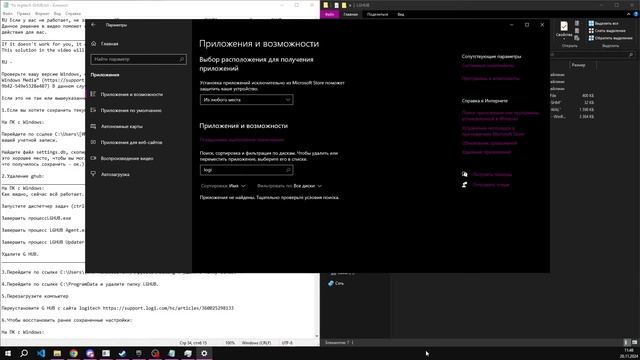This screenshot has width=640, height=360.
Task: Click the taskbar clock showing 11:48
Action: point(628,353)
